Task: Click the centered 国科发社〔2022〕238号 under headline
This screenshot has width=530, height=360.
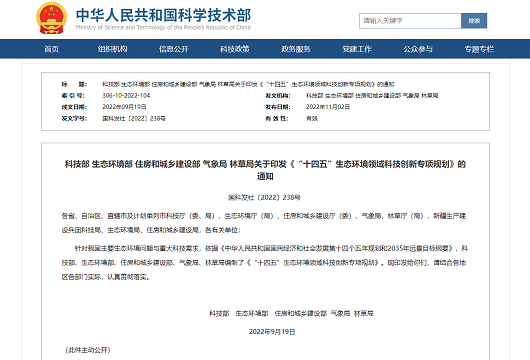Action: (265, 197)
